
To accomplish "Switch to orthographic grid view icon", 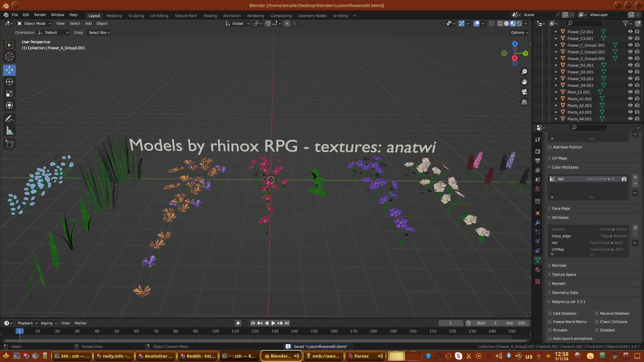I will 524,102.
